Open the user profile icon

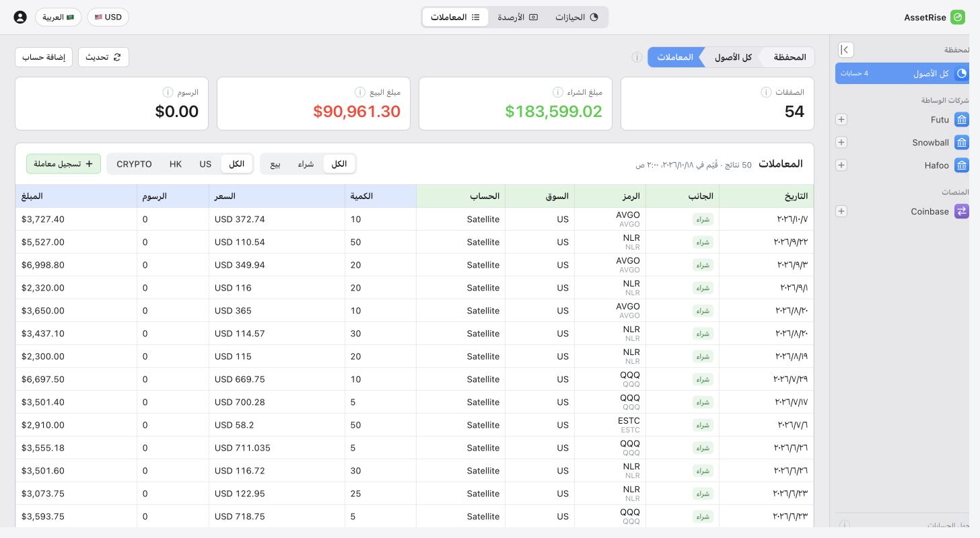coord(20,17)
